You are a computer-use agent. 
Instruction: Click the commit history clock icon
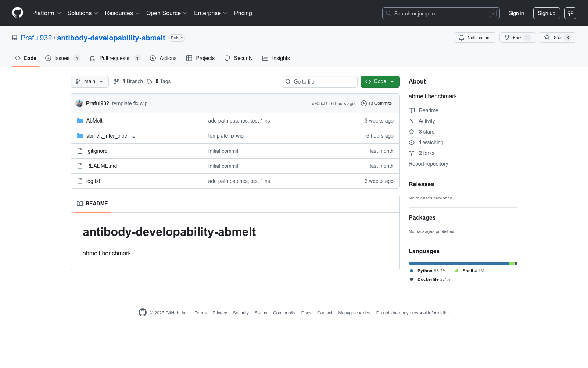[x=364, y=103]
